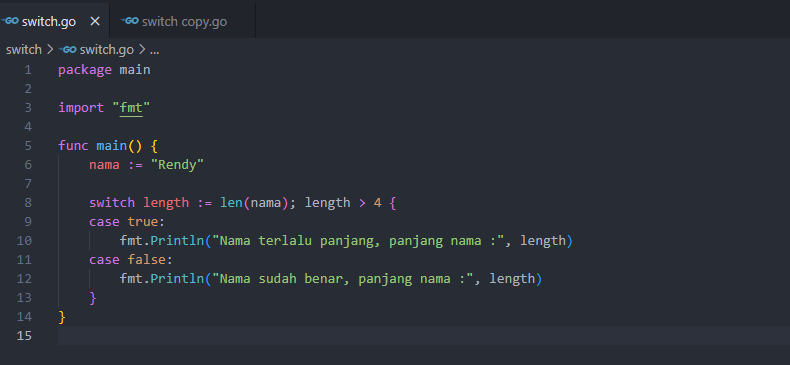Viewport: 790px width, 365px height.
Task: Click line number 5 in the gutter
Action: pyautogui.click(x=27, y=146)
